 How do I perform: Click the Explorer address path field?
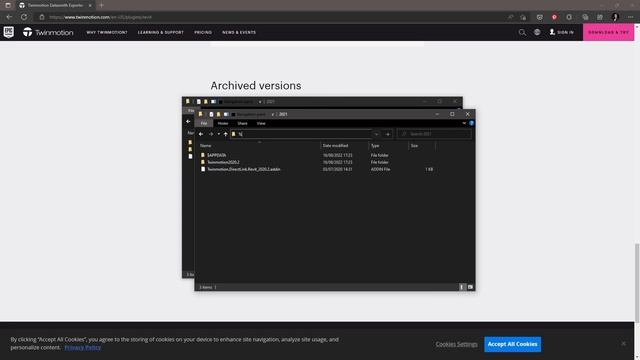301,134
